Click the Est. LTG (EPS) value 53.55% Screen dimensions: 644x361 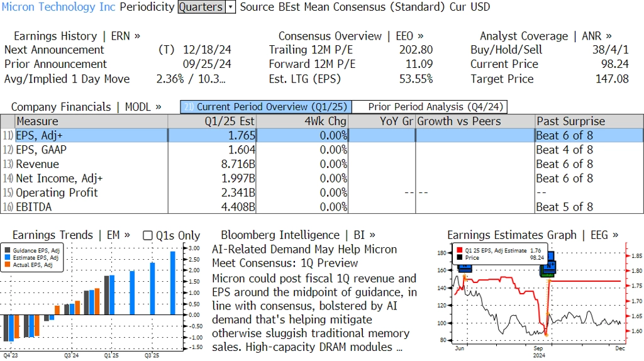416,79
